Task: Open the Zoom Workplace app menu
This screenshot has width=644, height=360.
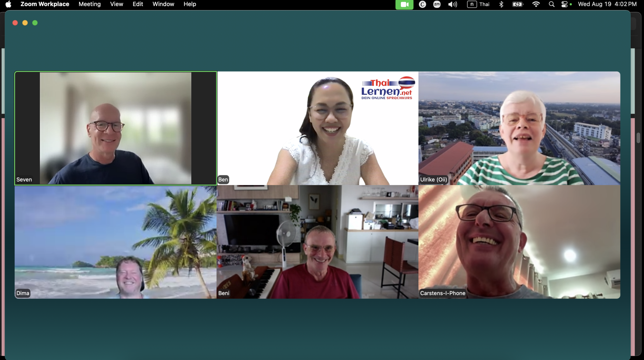Action: [x=45, y=4]
